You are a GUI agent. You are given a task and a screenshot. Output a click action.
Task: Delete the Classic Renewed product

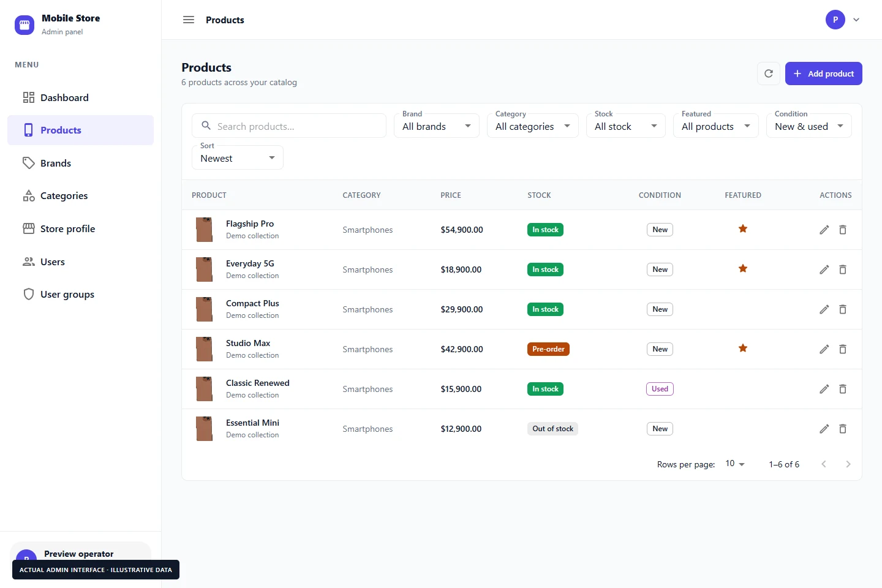pyautogui.click(x=843, y=389)
